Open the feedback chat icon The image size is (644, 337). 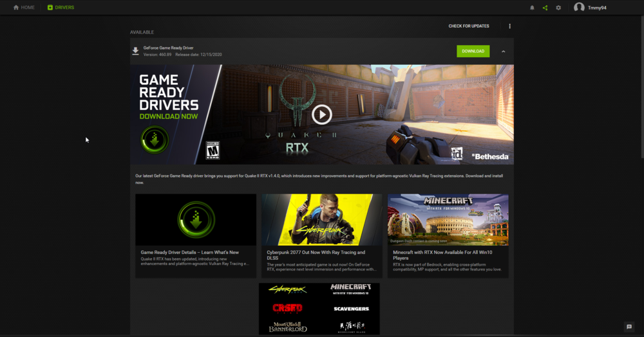click(629, 327)
